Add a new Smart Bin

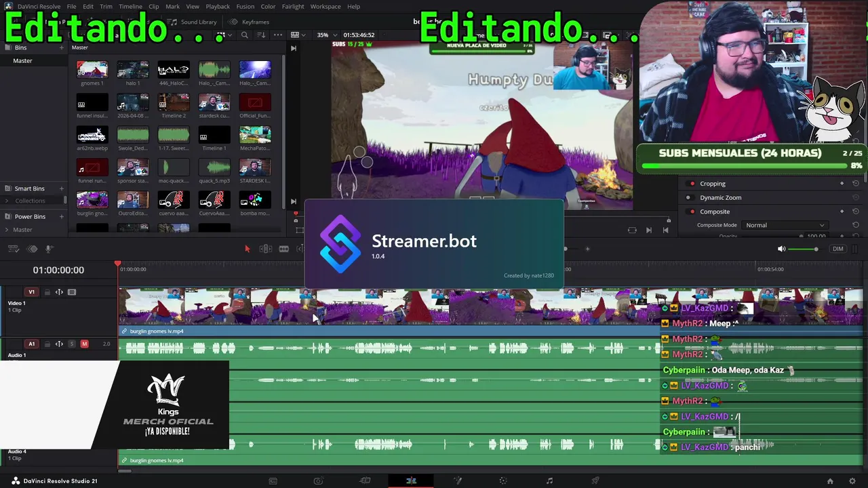tap(62, 188)
